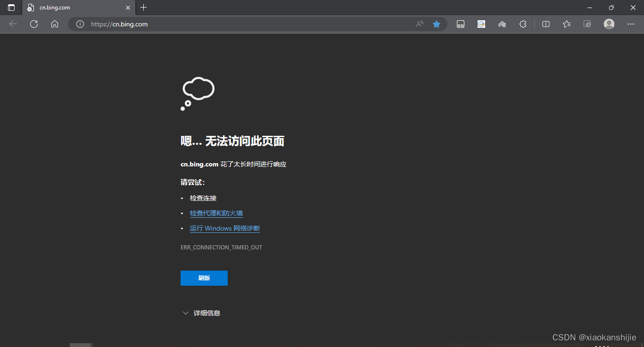This screenshot has width=644, height=347.
Task: Open the Extensions puzzle piece icon
Action: click(x=523, y=24)
